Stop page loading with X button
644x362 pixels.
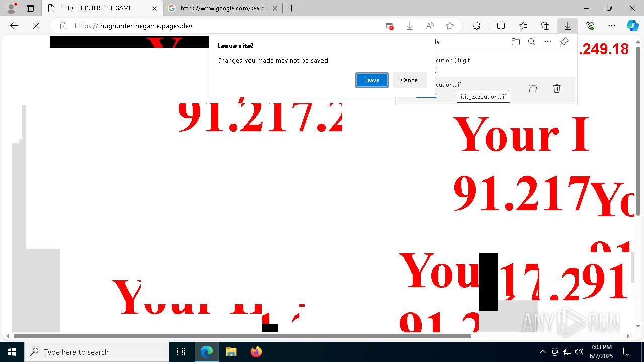[36, 26]
